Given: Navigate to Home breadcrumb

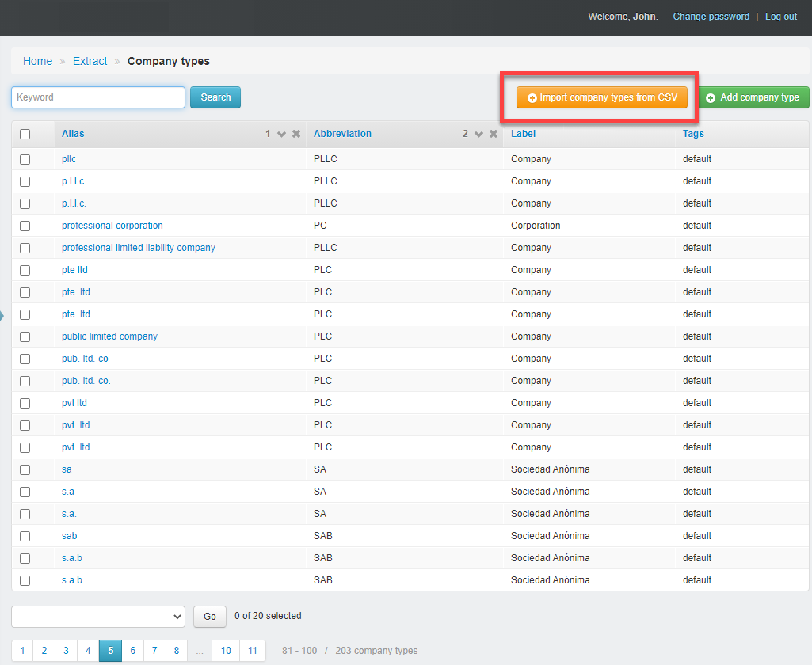Looking at the screenshot, I should tap(37, 61).
